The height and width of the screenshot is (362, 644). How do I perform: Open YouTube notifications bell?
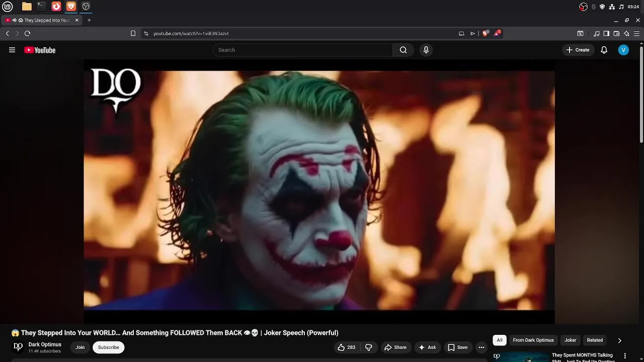point(604,50)
